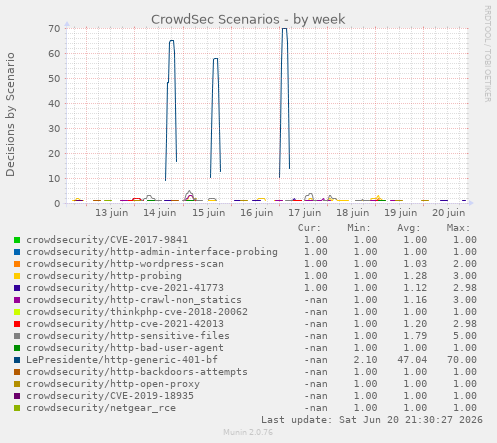Click the 15 juin x-axis label
This screenshot has width=497, height=443.
click(208, 213)
